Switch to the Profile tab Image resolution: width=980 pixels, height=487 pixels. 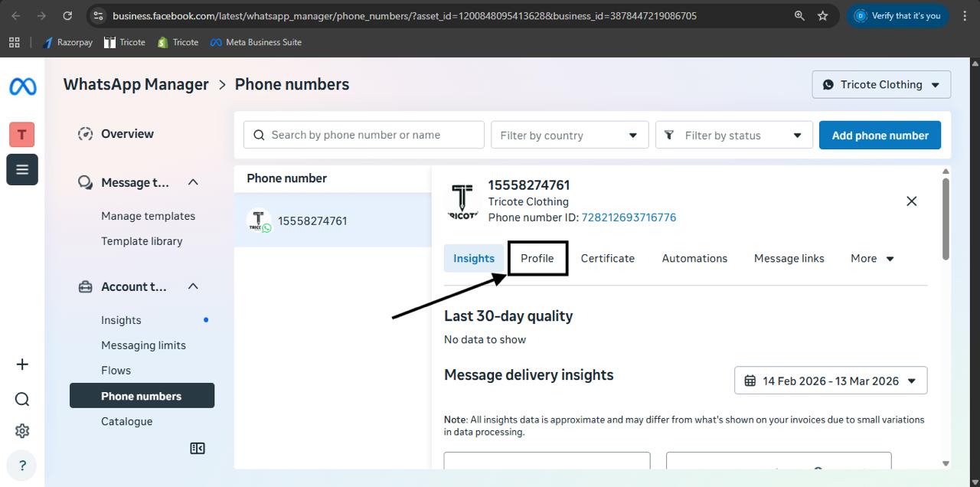pyautogui.click(x=537, y=259)
